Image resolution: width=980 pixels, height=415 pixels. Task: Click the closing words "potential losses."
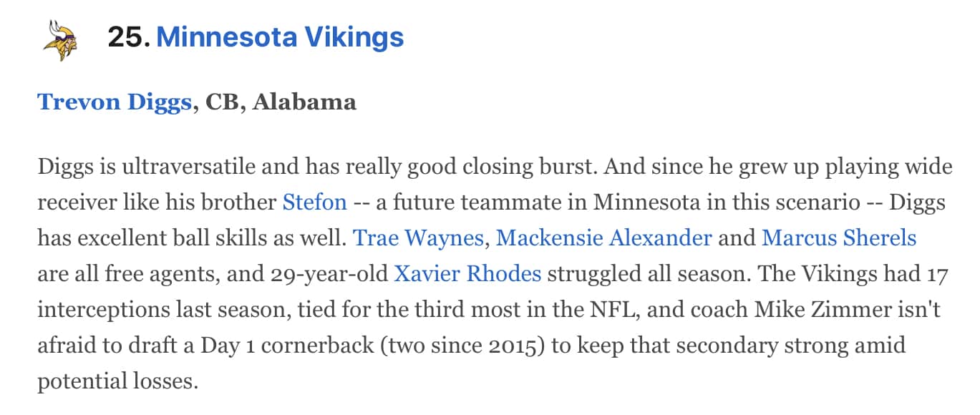117,381
